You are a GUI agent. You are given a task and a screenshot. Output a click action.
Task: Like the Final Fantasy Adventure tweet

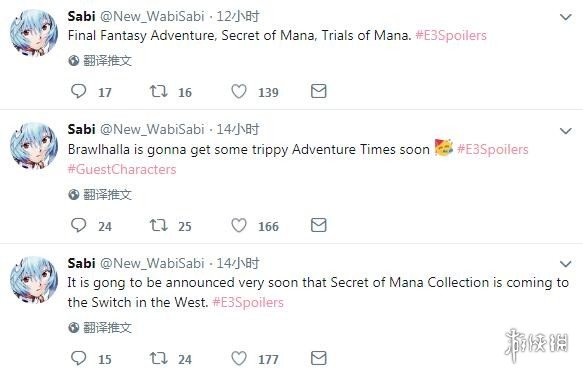tap(239, 91)
